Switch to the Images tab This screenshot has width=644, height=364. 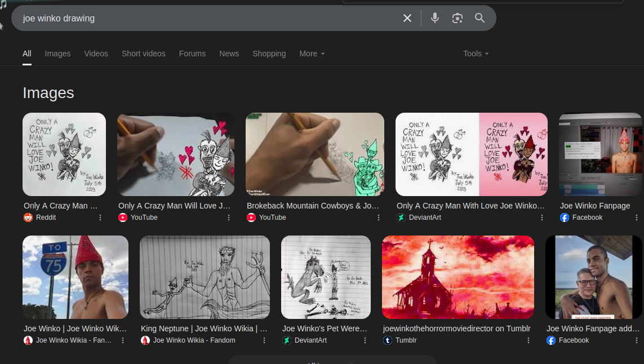click(57, 54)
